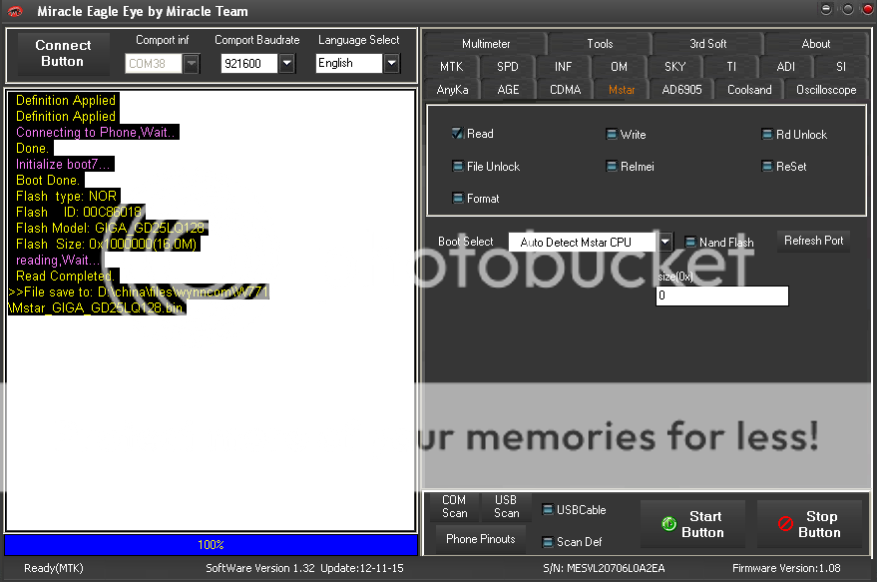Open Phone Pinouts

(x=480, y=539)
